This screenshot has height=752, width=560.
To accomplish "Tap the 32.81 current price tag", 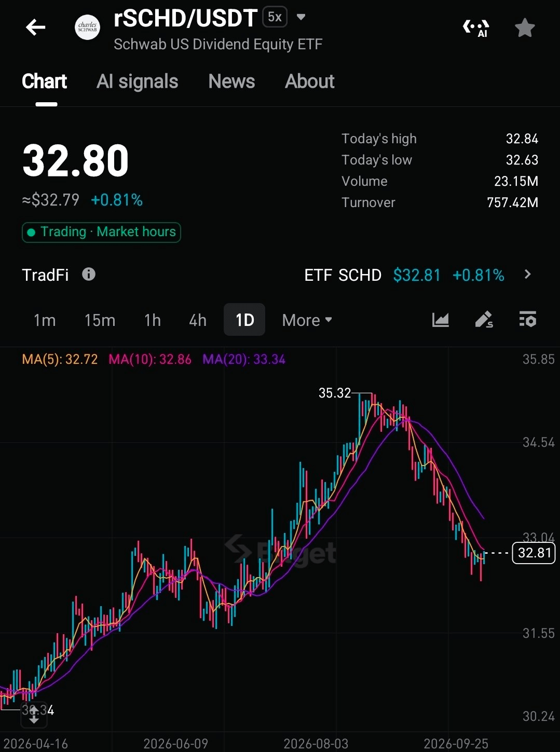I will [534, 553].
